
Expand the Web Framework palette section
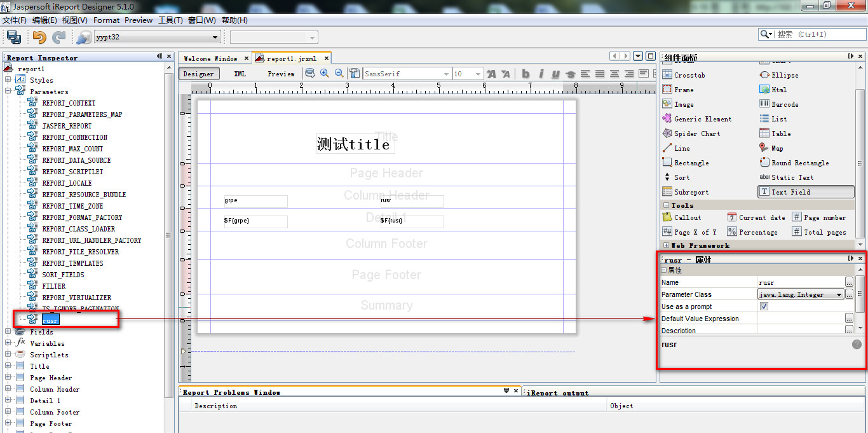point(666,245)
